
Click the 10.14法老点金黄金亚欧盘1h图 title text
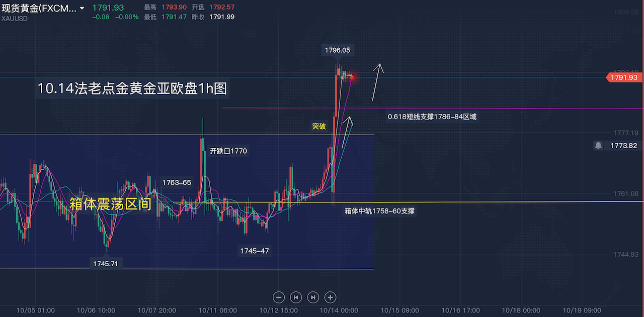[x=132, y=88]
